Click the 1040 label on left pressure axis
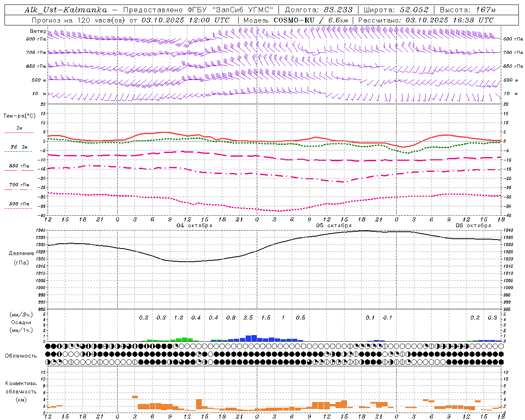The height and width of the screenshot is (420, 525). pos(41,231)
